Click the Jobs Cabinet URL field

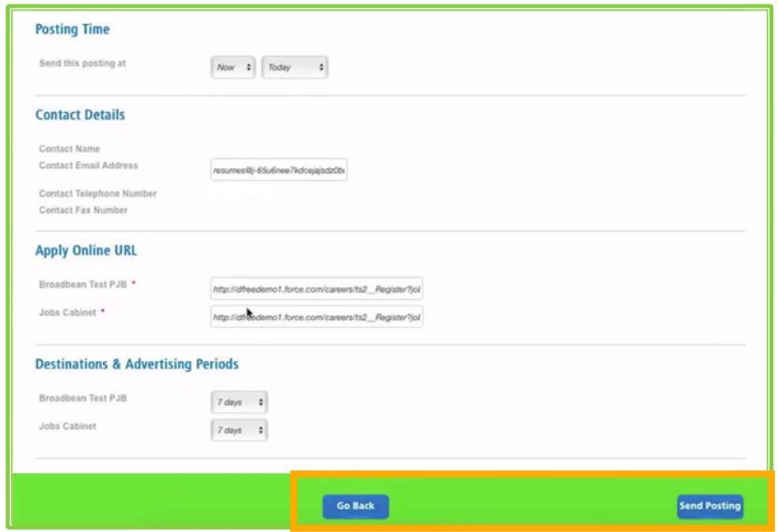click(x=317, y=317)
